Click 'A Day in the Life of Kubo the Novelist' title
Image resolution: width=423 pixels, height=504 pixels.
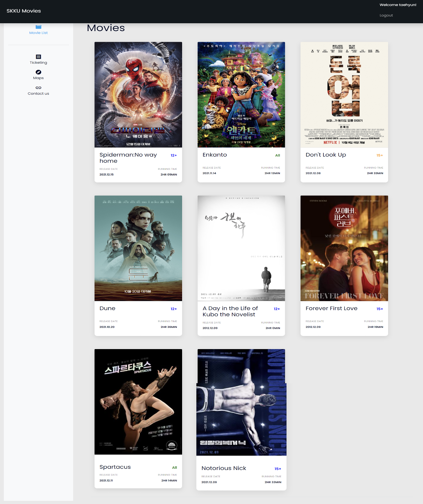(x=230, y=311)
